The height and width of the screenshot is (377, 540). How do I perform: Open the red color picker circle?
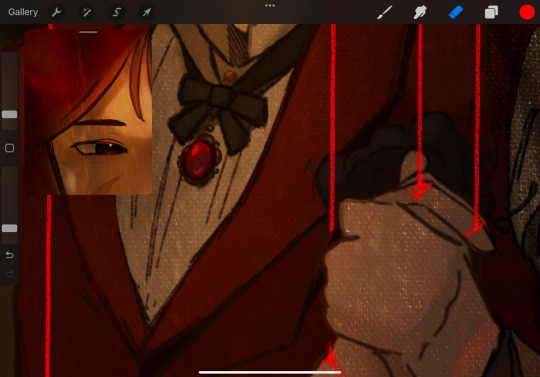point(527,12)
